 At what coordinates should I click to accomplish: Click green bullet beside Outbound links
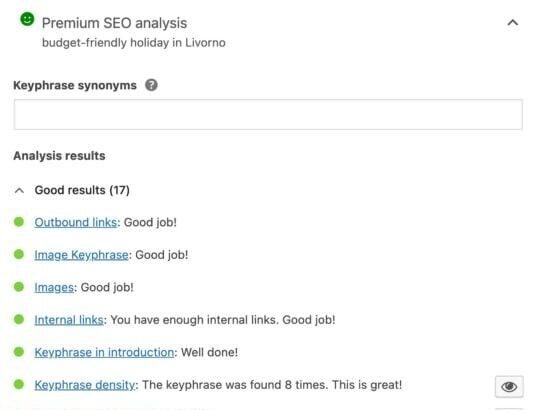pos(19,222)
